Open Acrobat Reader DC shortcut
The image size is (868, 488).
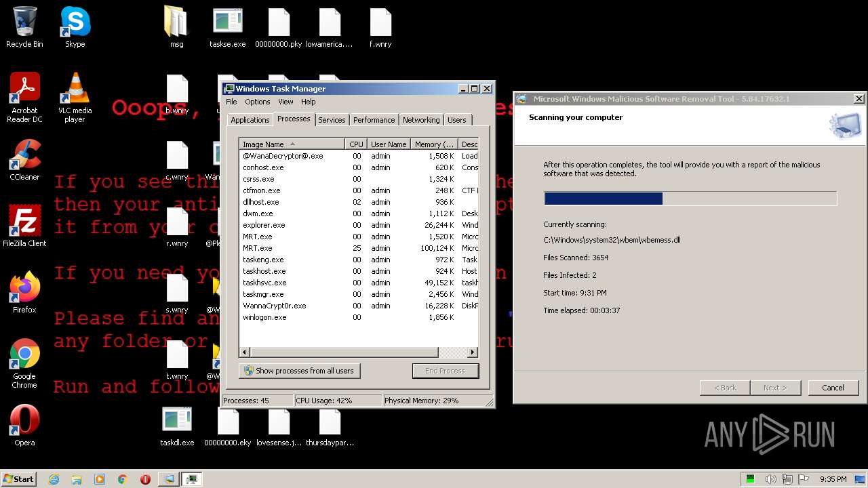coord(24,98)
